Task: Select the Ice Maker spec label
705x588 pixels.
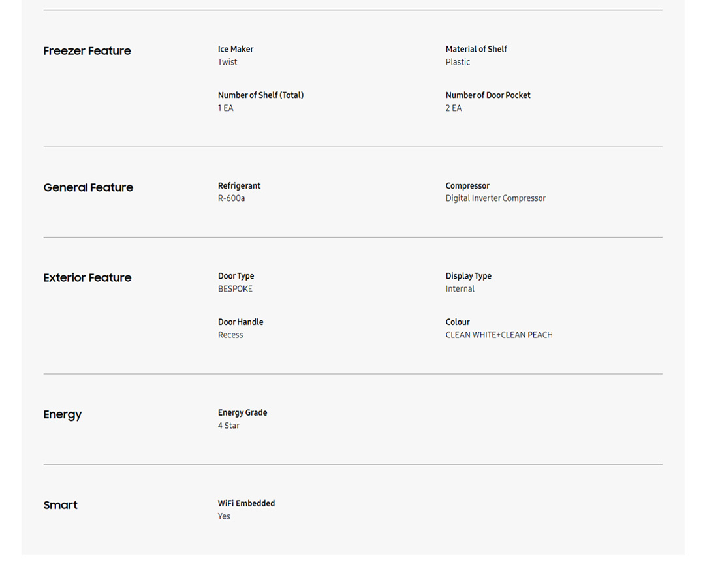Action: [x=236, y=49]
